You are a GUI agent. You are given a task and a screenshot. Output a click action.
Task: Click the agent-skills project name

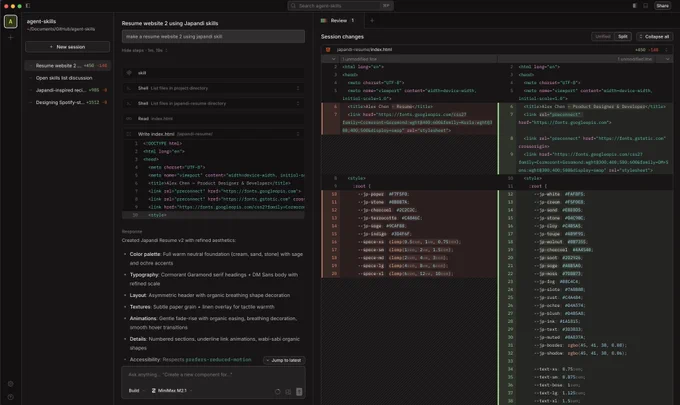(x=42, y=21)
